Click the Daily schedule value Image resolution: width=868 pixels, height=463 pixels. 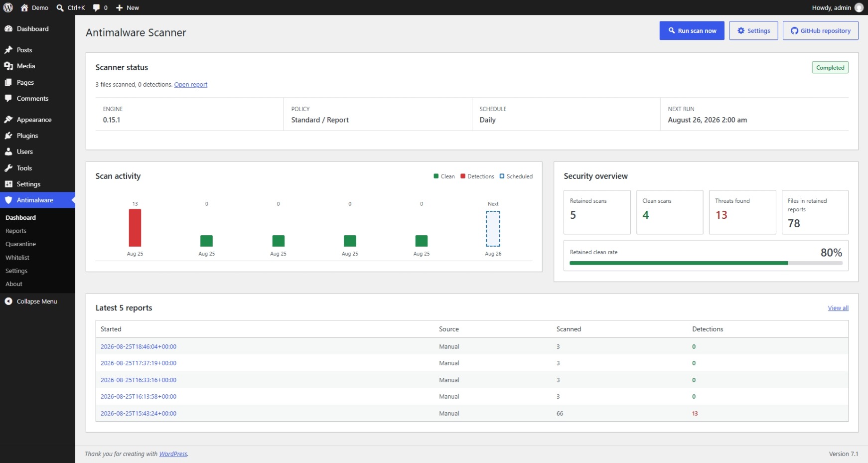click(487, 120)
